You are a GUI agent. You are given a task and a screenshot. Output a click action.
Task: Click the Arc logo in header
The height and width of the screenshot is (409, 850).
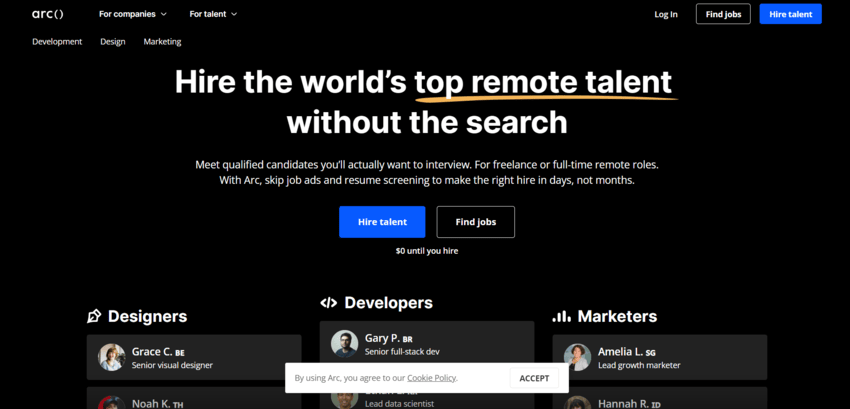pyautogui.click(x=48, y=14)
